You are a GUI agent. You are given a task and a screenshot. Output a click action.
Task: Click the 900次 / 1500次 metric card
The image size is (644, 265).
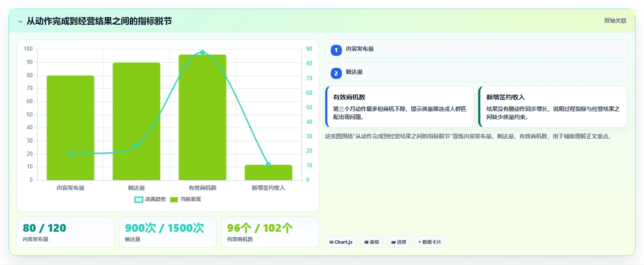pyautogui.click(x=168, y=232)
